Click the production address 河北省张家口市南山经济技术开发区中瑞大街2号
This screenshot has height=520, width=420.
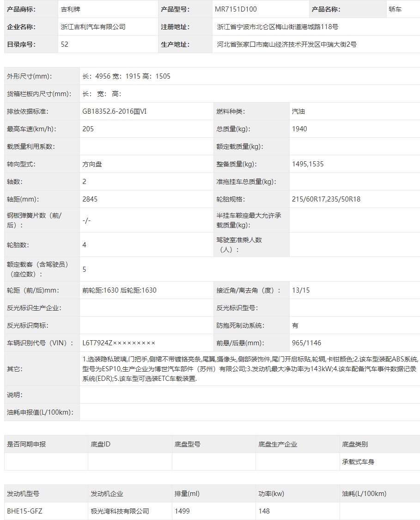point(287,44)
